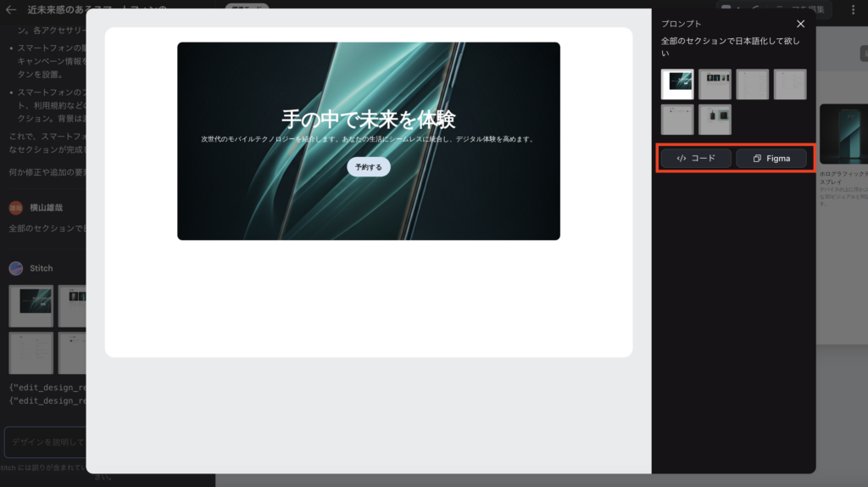This screenshot has width=868, height=487.
Task: Click the 手の中で未来を体験 headline
Action: 369,119
